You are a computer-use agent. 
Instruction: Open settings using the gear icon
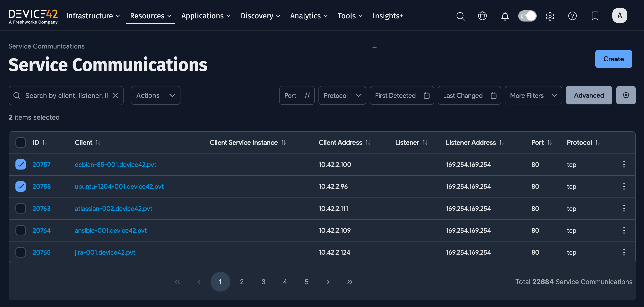550,16
